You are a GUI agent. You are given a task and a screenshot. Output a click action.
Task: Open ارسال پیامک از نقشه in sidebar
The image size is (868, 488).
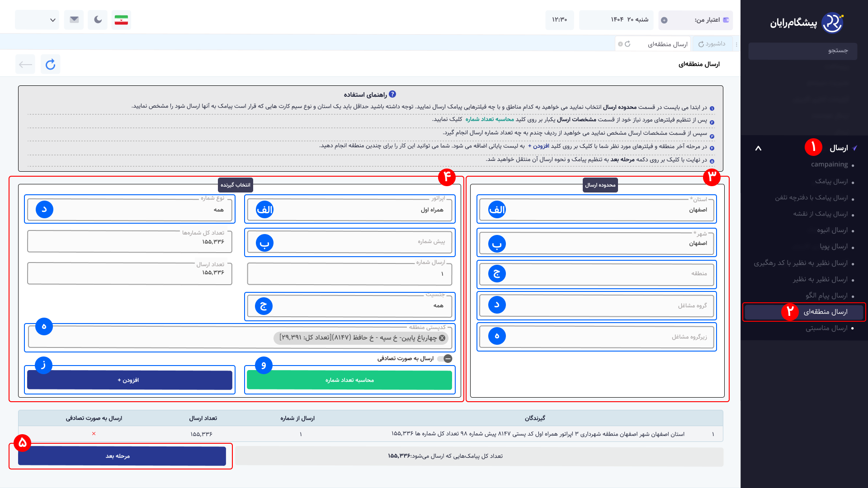tap(821, 214)
